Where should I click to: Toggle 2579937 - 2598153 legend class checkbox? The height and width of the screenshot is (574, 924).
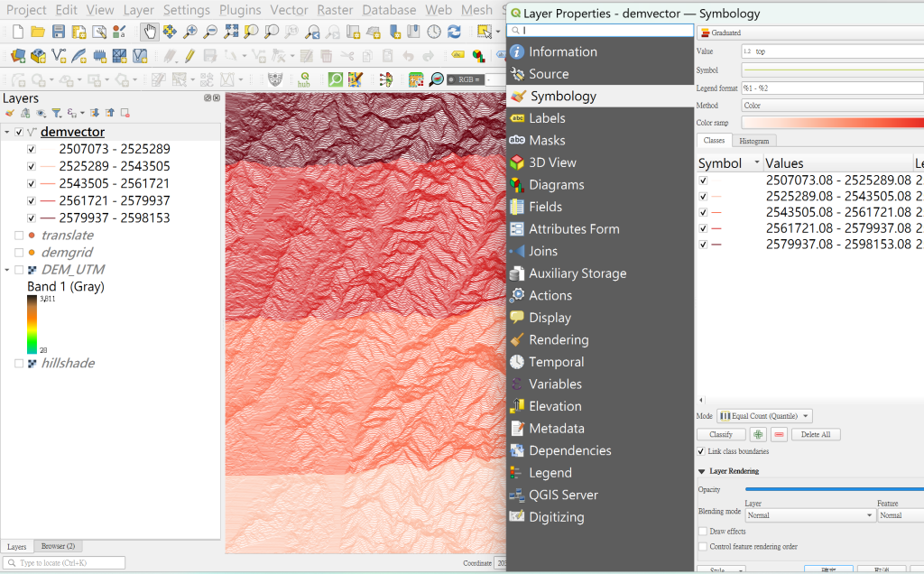click(x=32, y=218)
